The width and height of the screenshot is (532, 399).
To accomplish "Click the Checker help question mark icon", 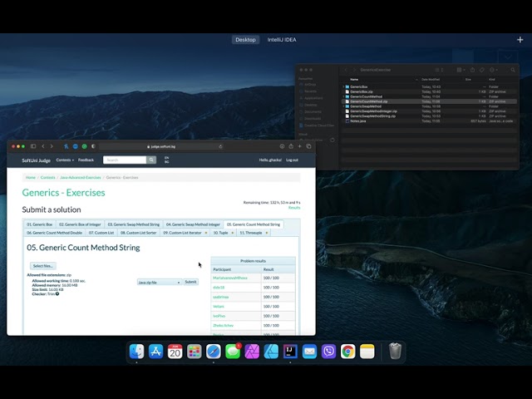I will coord(57,293).
